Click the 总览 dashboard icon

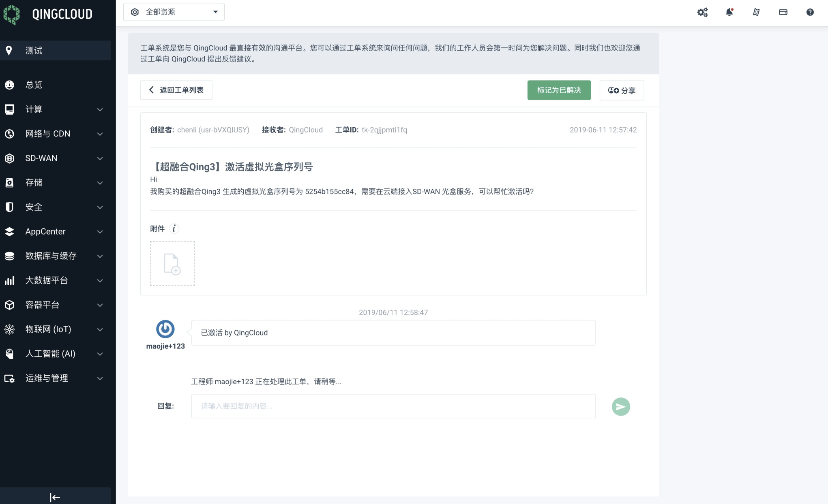click(x=9, y=85)
